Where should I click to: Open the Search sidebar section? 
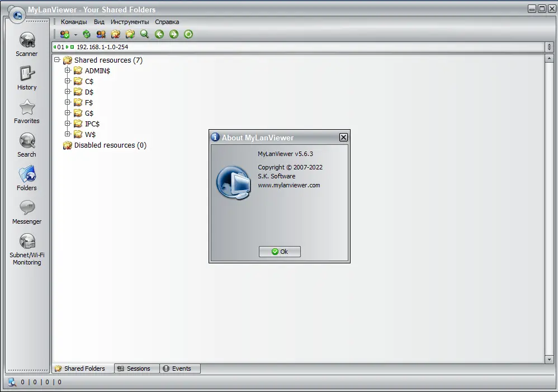point(27,145)
